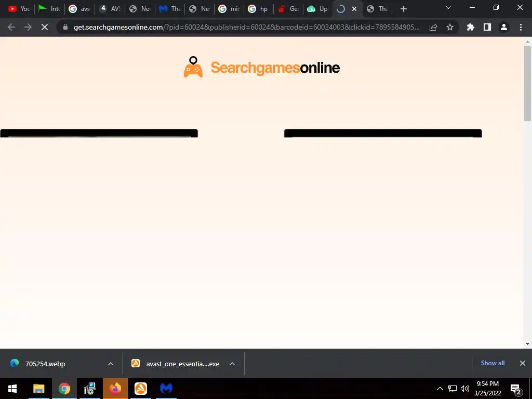Open network status tray icon
The height and width of the screenshot is (399, 532).
[x=453, y=389]
